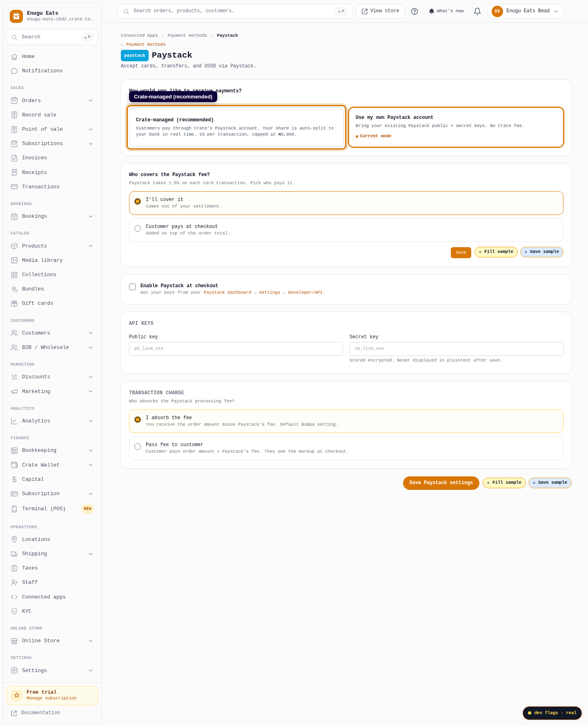Open the Customers menu item

click(52, 333)
